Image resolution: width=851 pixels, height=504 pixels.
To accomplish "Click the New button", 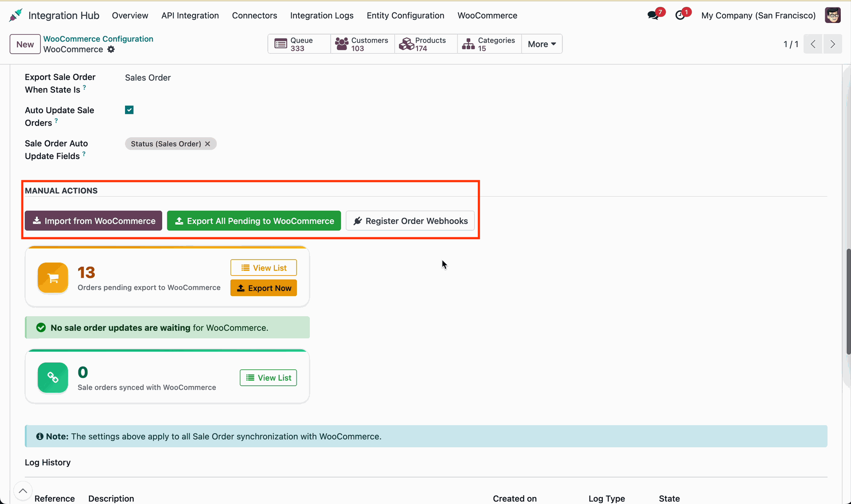I will tap(25, 44).
